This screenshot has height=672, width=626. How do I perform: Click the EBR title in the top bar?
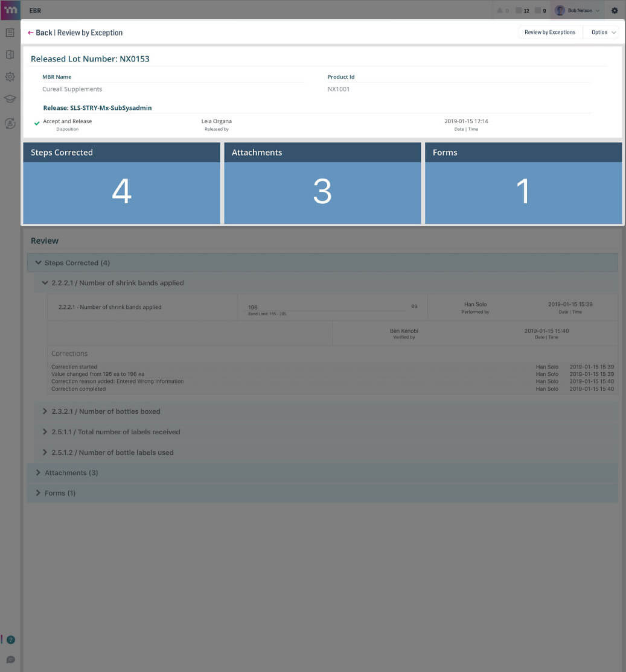pos(35,10)
